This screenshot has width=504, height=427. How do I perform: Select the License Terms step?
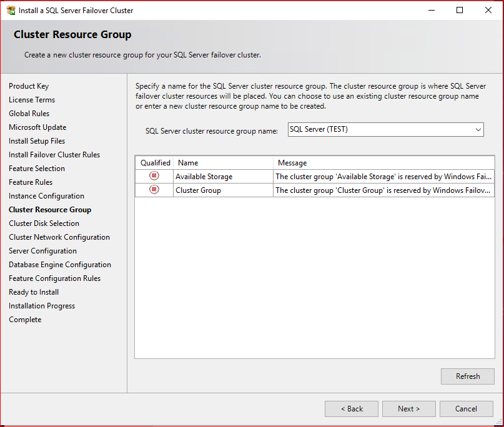coord(32,100)
